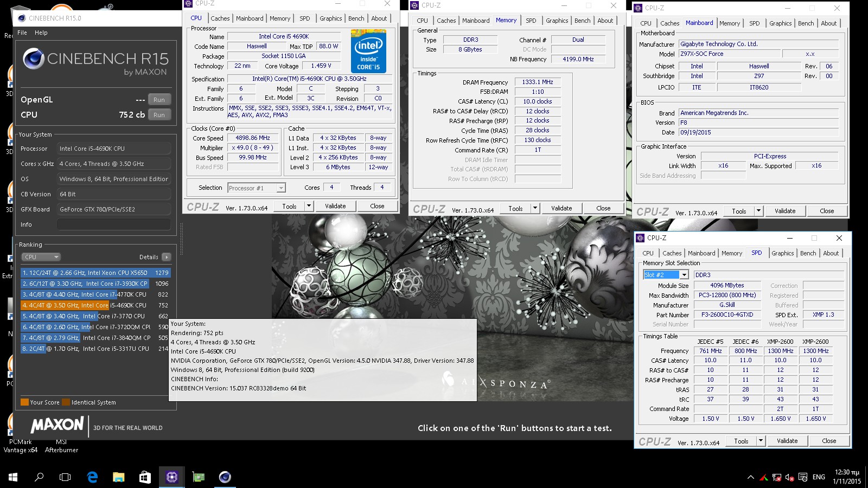The height and width of the screenshot is (488, 868).
Task: Open the taskbar clock and date
Action: [x=847, y=477]
